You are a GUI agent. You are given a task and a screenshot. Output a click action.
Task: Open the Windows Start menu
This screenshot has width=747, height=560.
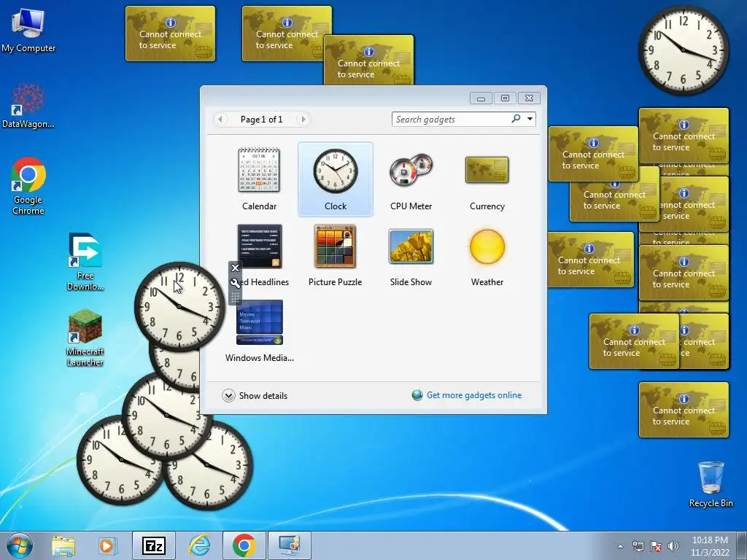click(20, 545)
